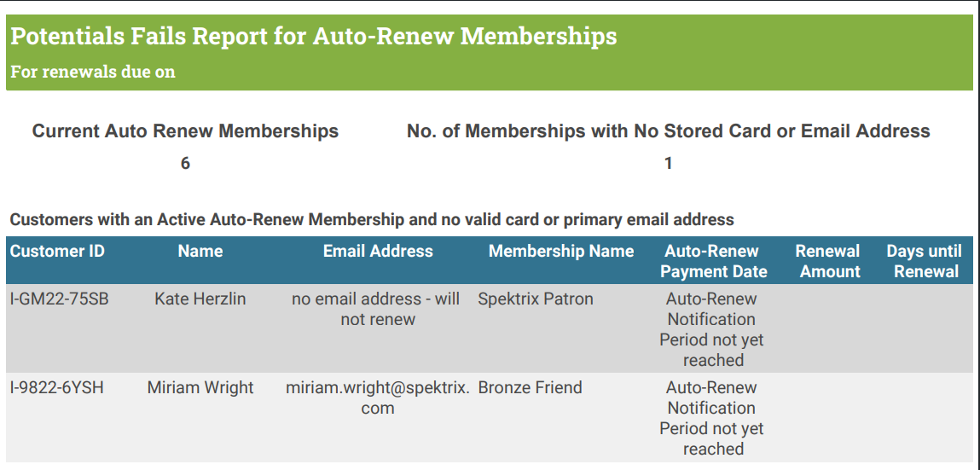Click the Potentials Fails Report title
The height and width of the screenshot is (470, 980).
coord(314,37)
